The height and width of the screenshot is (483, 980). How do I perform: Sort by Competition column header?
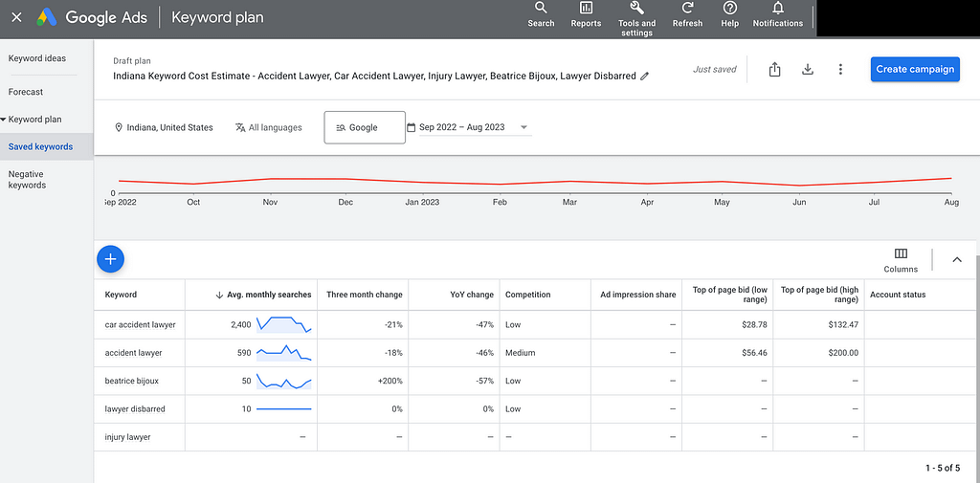(527, 295)
